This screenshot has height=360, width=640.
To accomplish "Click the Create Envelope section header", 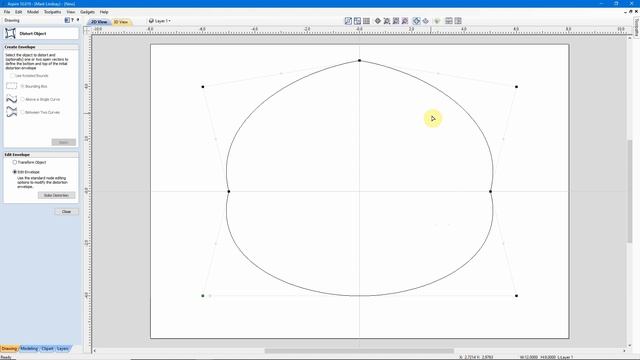I will pos(41,47).
